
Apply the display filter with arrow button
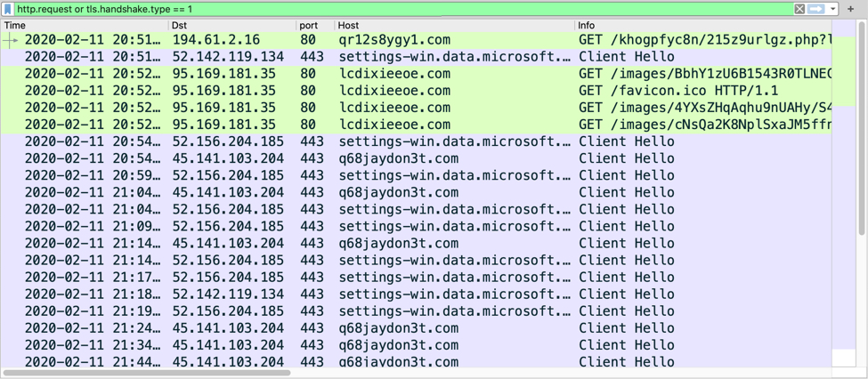816,9
